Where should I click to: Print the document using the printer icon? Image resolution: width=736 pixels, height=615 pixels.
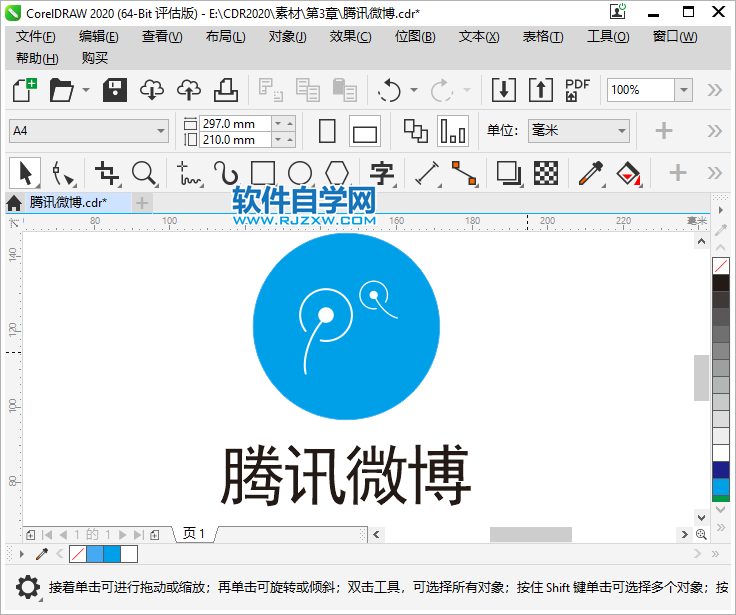226,90
